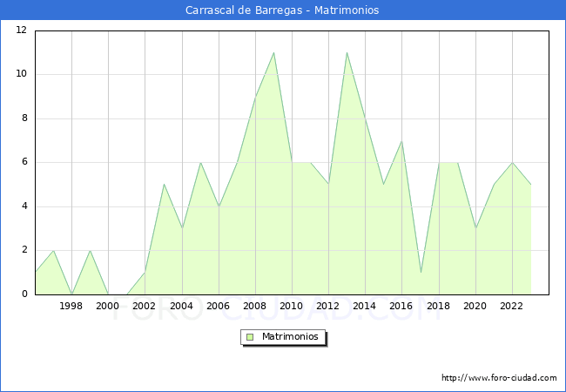Click the x-axis label 1998
The width and height of the screenshot is (566, 392).
(71, 306)
